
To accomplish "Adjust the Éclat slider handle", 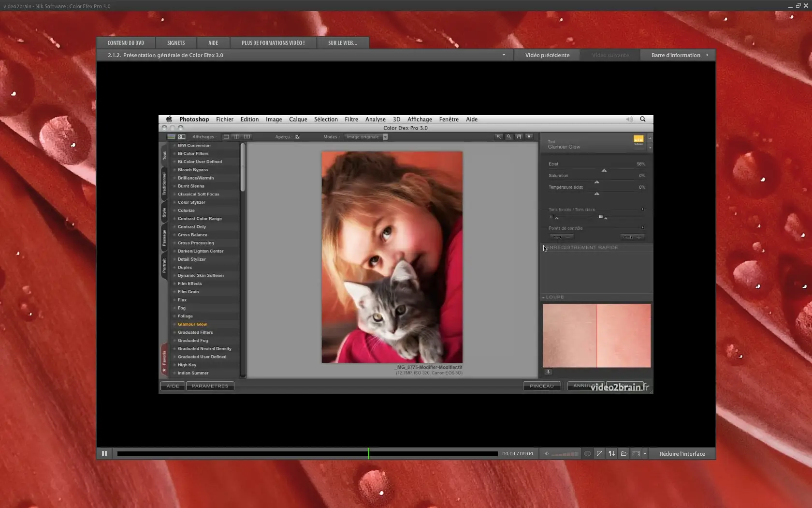I will (x=604, y=170).
